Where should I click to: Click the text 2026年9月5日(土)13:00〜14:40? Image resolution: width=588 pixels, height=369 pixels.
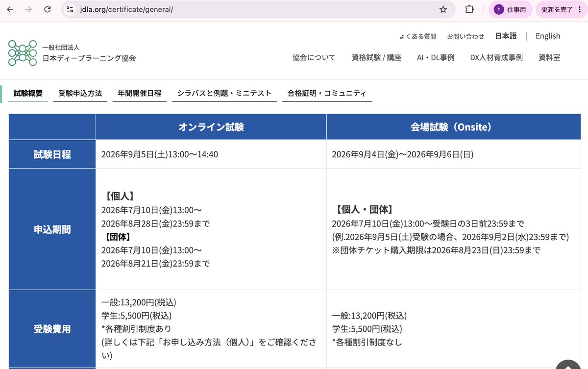160,155
